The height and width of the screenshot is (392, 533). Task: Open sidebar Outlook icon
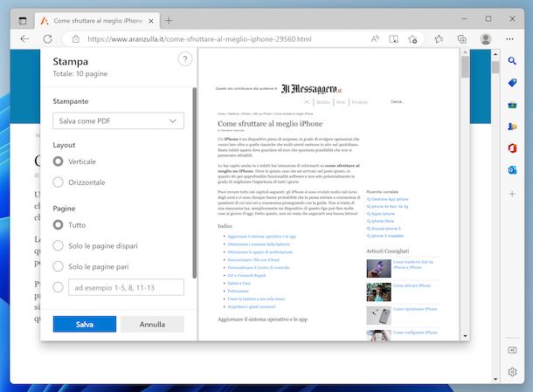click(x=512, y=170)
